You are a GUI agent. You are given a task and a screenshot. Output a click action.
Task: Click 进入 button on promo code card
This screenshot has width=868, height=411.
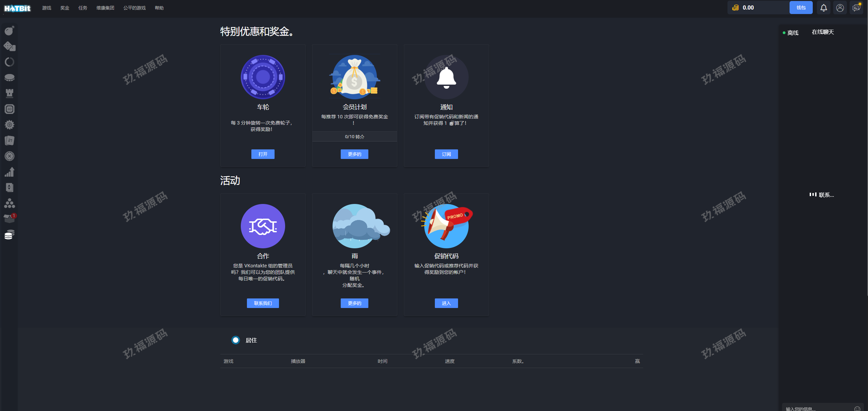(446, 303)
